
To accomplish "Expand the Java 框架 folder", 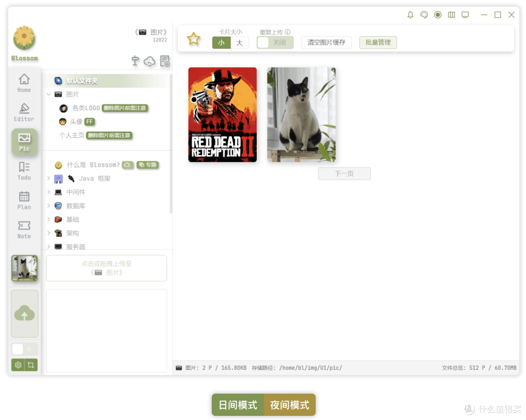I will pos(49,178).
